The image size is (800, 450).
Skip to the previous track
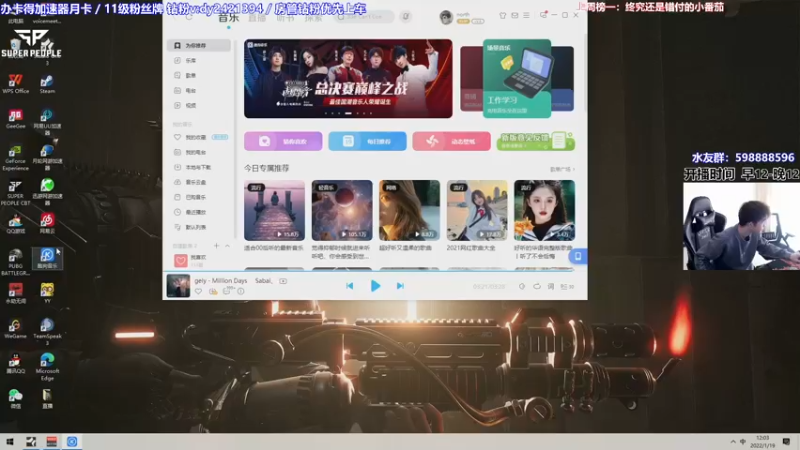[x=349, y=286]
